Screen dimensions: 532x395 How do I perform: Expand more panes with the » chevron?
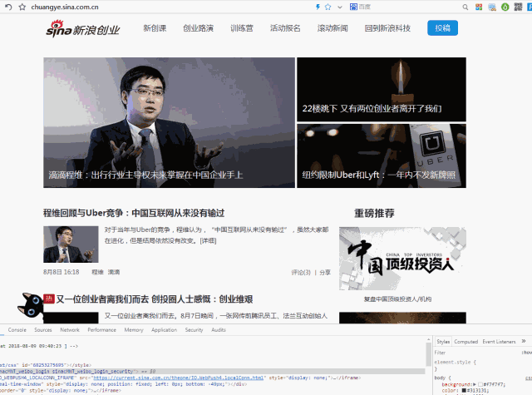[524, 341]
